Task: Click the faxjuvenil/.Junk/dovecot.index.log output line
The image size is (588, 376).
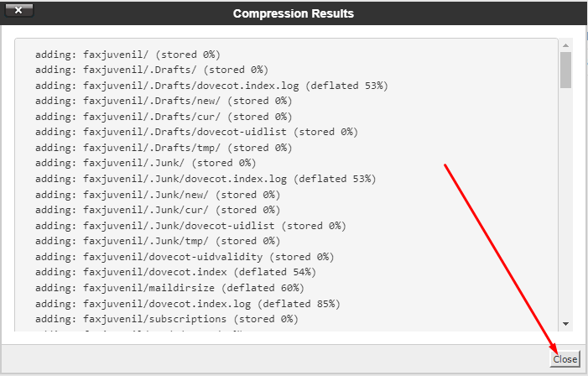Action: [206, 179]
